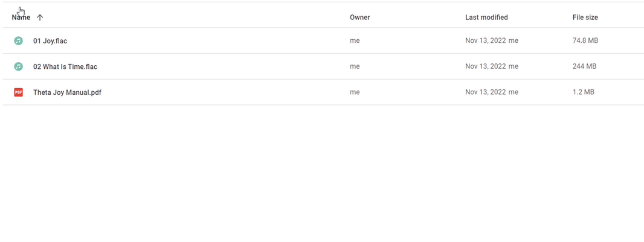Click the Owner column header
This screenshot has width=644, height=242.
tap(360, 18)
